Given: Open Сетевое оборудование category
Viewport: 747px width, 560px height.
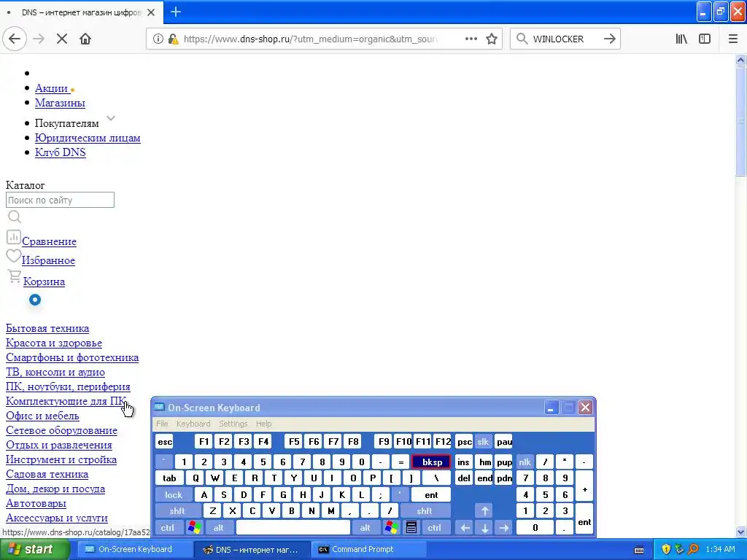Looking at the screenshot, I should tap(61, 430).
